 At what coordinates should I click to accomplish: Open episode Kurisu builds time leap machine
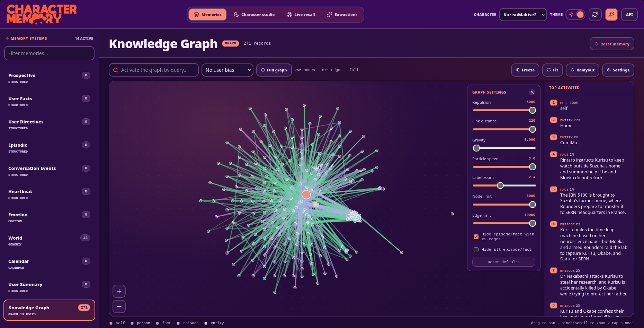tap(589, 242)
